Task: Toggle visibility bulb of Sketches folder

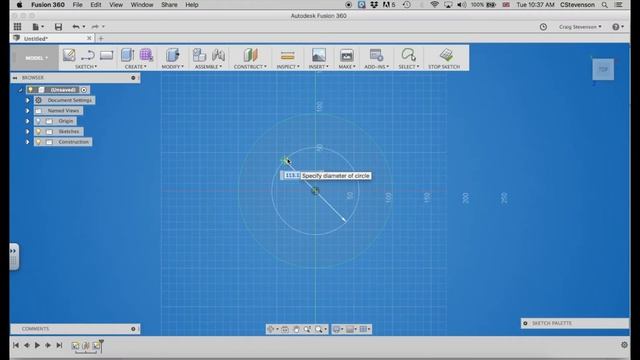Action: [x=38, y=131]
